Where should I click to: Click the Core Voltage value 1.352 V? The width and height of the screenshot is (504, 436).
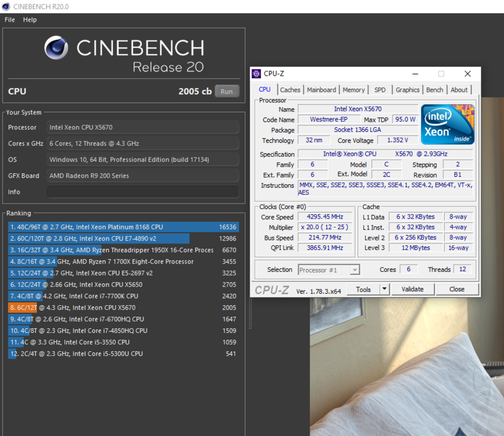coord(397,140)
